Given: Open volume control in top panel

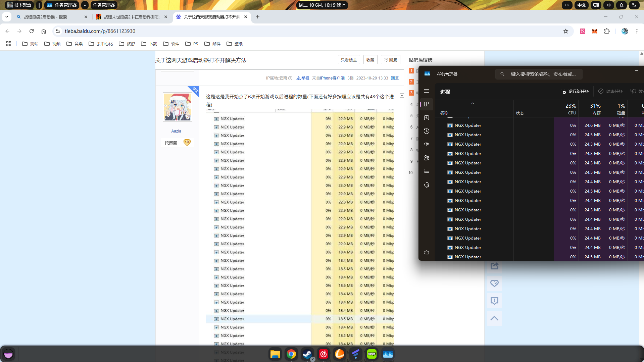Looking at the screenshot, I should [x=608, y=5].
